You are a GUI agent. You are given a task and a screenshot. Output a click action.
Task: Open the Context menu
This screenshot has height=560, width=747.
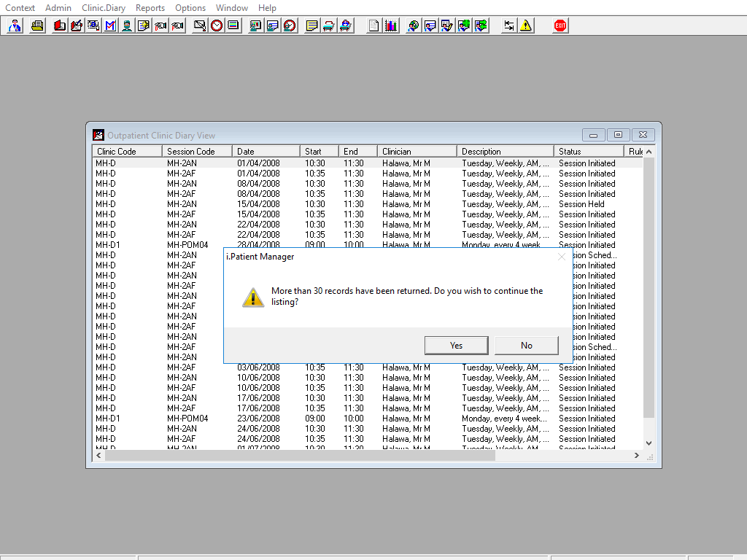[20, 8]
